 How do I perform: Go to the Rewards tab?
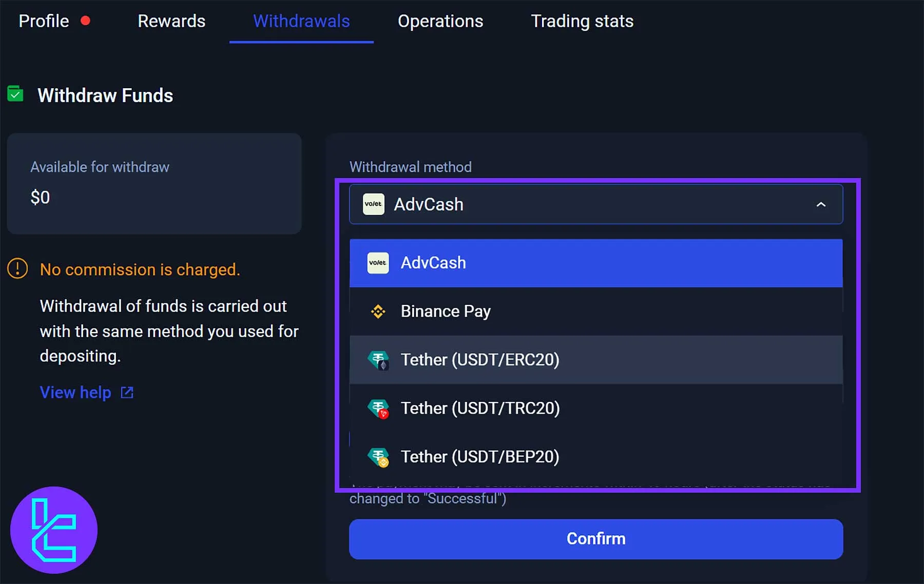[x=171, y=21]
